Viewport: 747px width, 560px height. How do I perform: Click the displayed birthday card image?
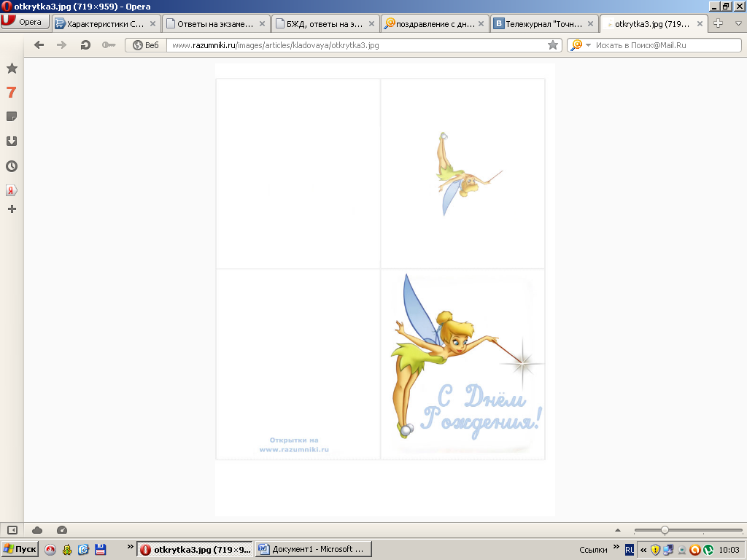pos(385,289)
